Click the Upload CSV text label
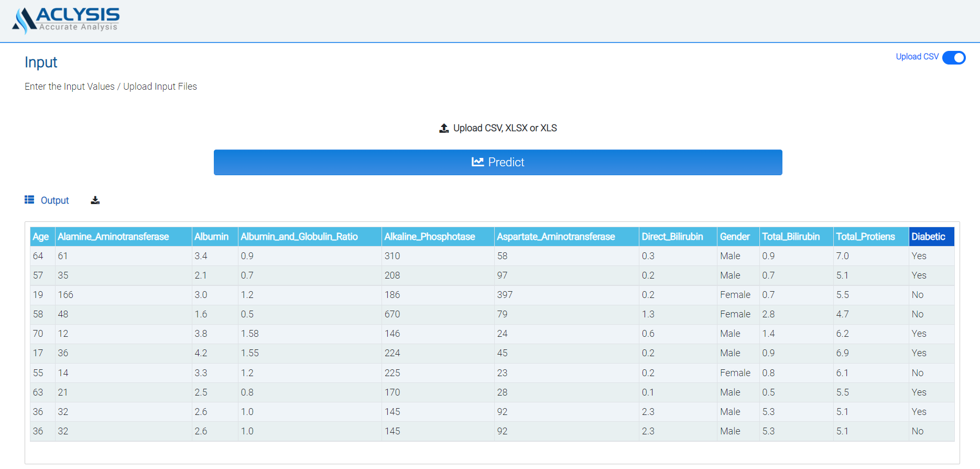The image size is (980, 469). click(x=917, y=57)
